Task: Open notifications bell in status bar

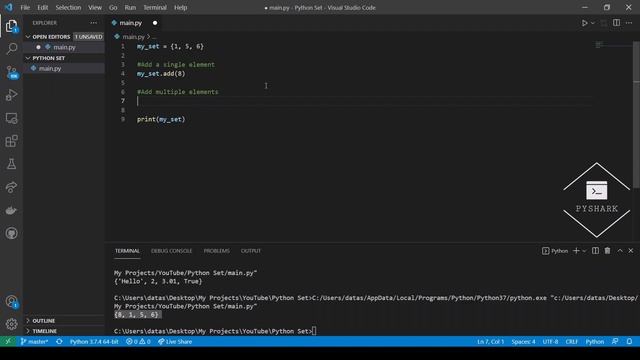Action: click(x=629, y=341)
